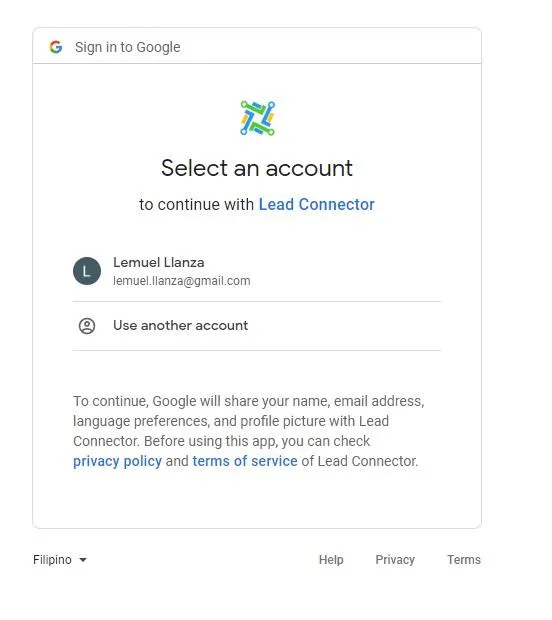Open the privacy policy link
Screen dimensions: 552x620
click(117, 461)
